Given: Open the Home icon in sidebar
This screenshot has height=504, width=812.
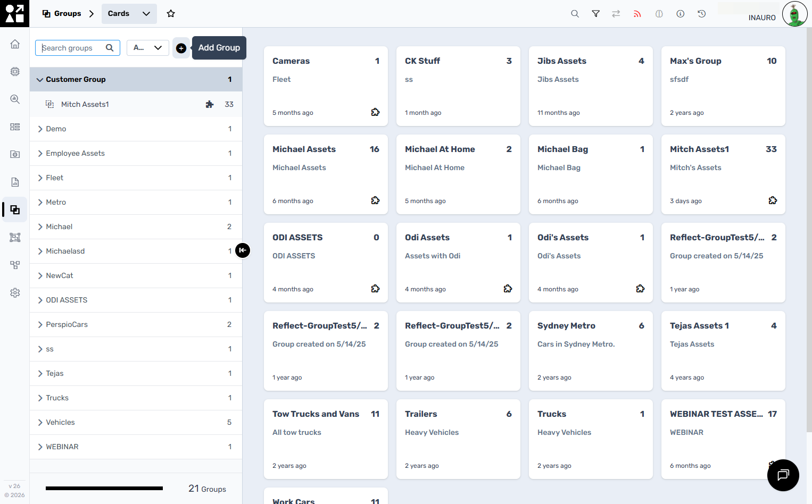Looking at the screenshot, I should pos(15,44).
